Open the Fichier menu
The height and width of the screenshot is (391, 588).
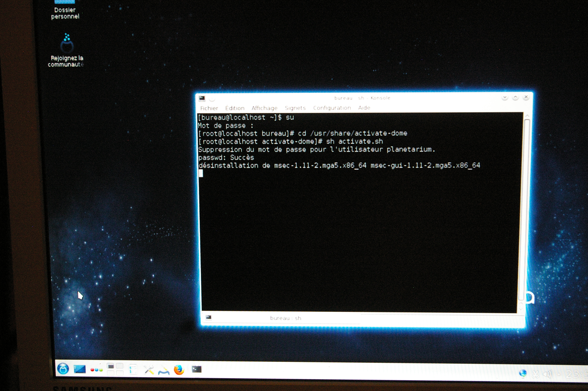click(x=209, y=108)
